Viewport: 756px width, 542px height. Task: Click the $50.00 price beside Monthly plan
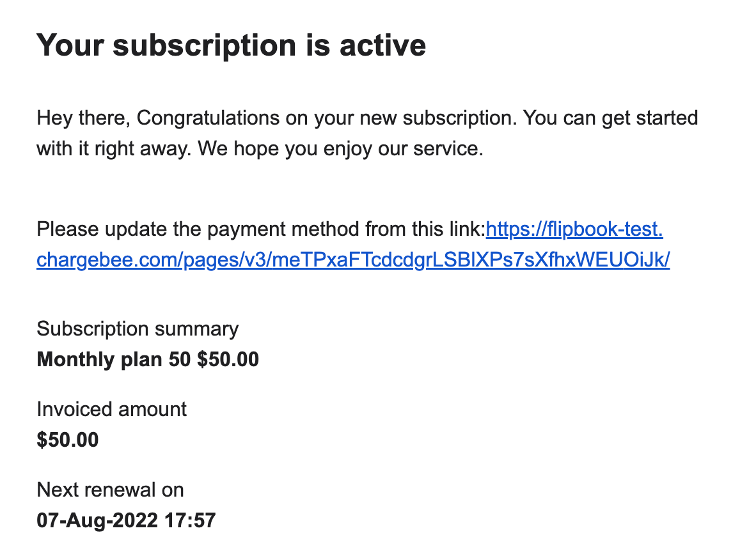tap(228, 360)
